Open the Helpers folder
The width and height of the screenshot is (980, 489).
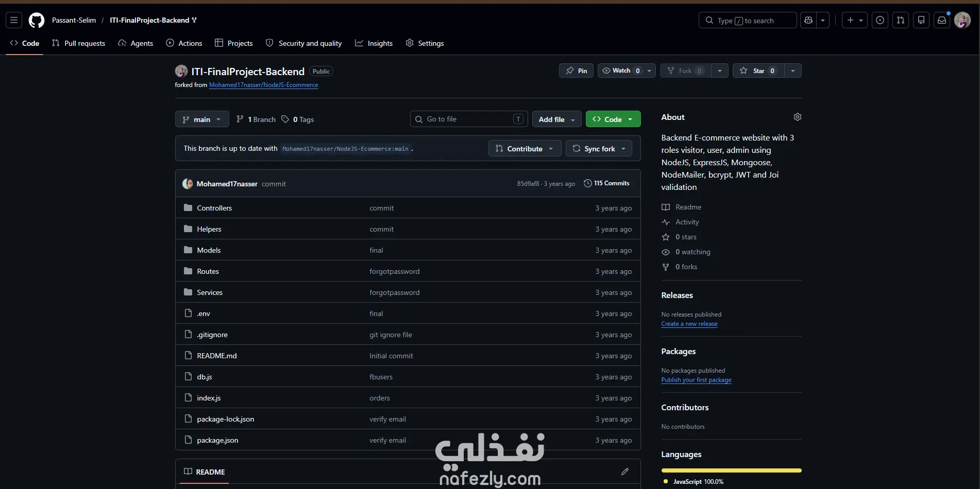209,229
